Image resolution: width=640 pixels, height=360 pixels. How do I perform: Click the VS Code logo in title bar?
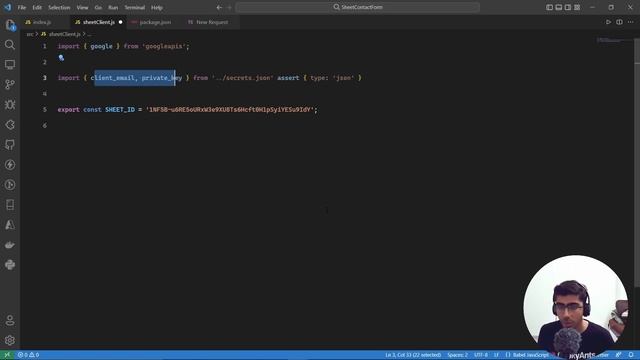(7, 7)
